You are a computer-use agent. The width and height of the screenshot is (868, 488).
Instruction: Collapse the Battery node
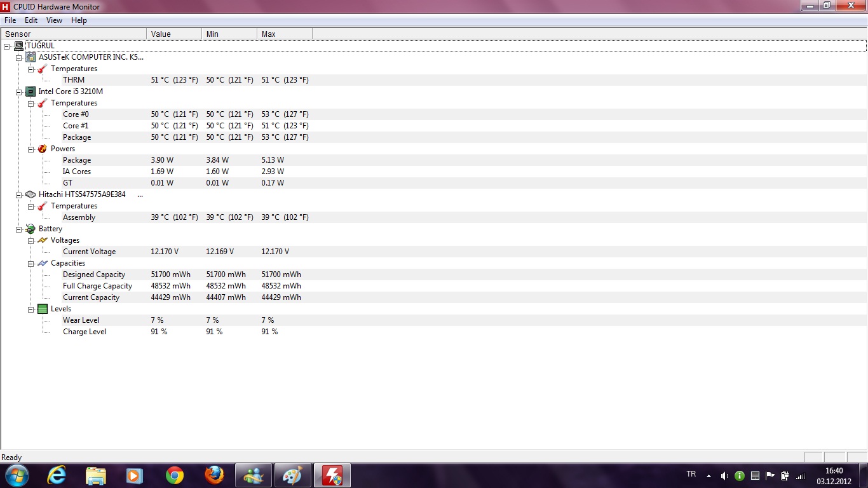19,229
